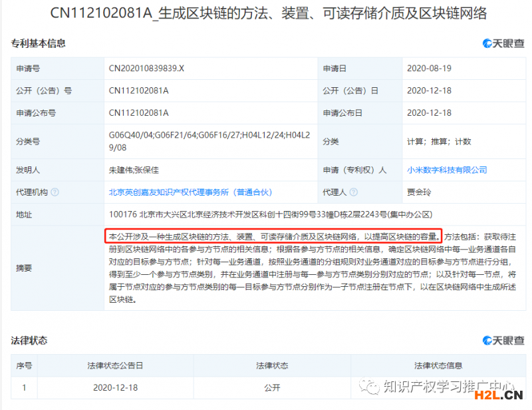Screen dimensions: 532x410
Task: Click the 地址 row label
Action: pos(24,215)
